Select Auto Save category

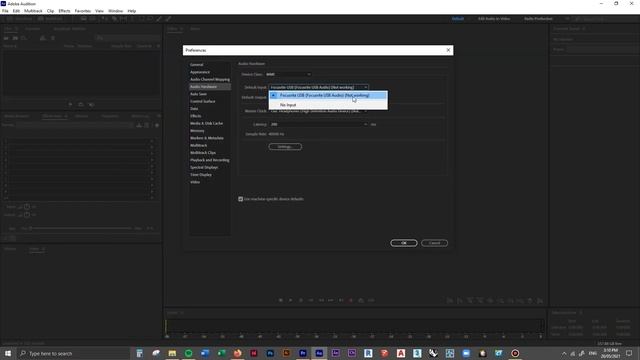(198, 94)
